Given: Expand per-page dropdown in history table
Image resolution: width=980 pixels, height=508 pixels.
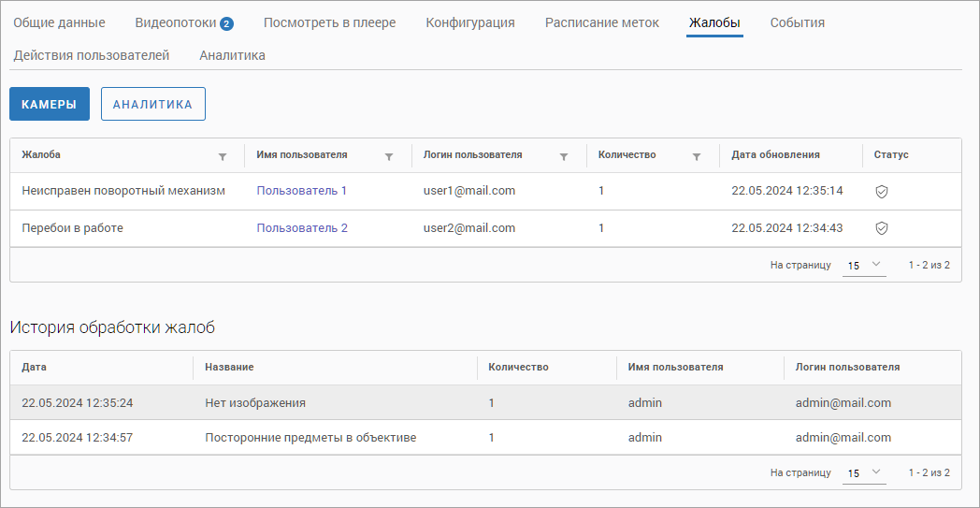Looking at the screenshot, I should pyautogui.click(x=864, y=472).
